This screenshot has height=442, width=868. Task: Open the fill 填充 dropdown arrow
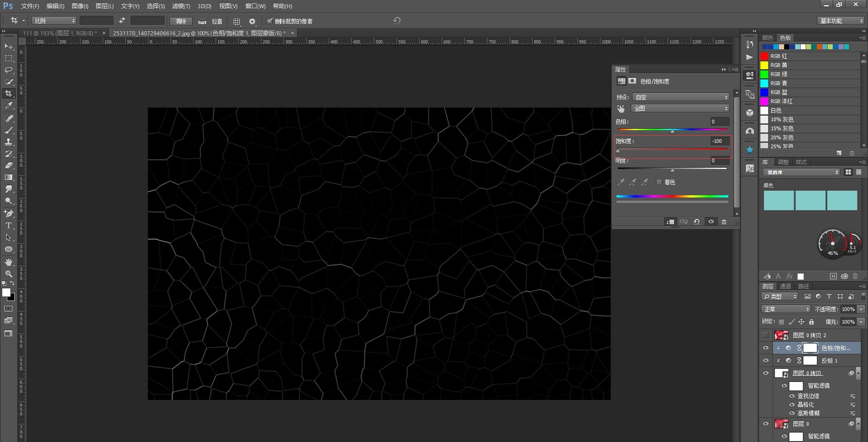(861, 322)
